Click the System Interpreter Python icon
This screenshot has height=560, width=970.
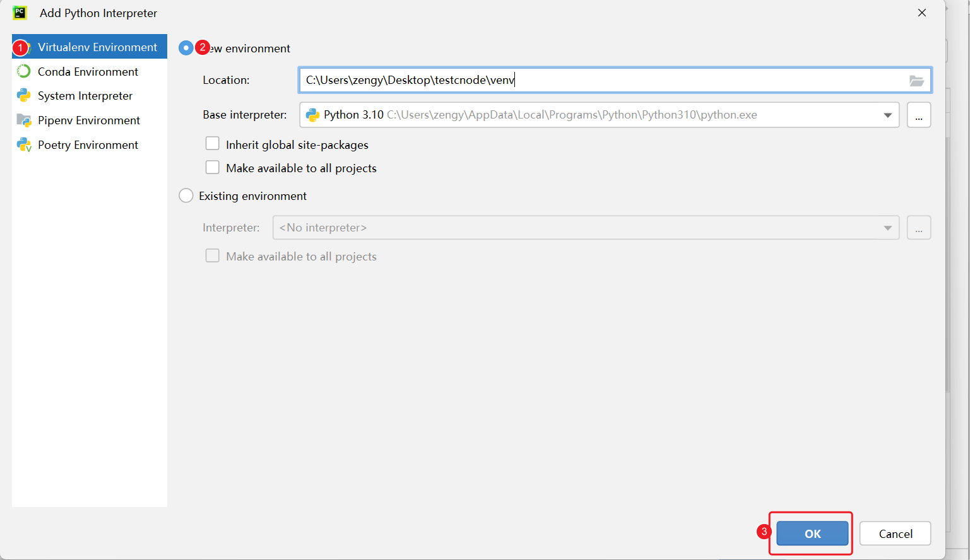tap(24, 95)
